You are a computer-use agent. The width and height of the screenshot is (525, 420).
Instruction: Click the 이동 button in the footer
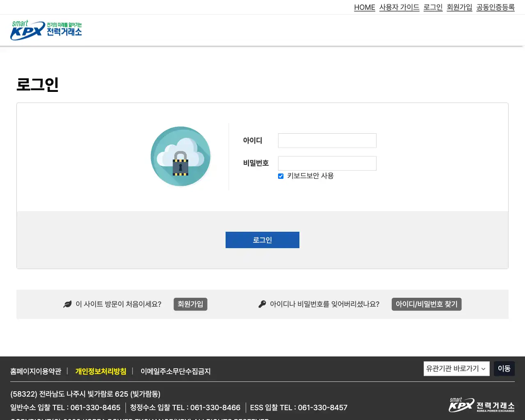pyautogui.click(x=504, y=368)
